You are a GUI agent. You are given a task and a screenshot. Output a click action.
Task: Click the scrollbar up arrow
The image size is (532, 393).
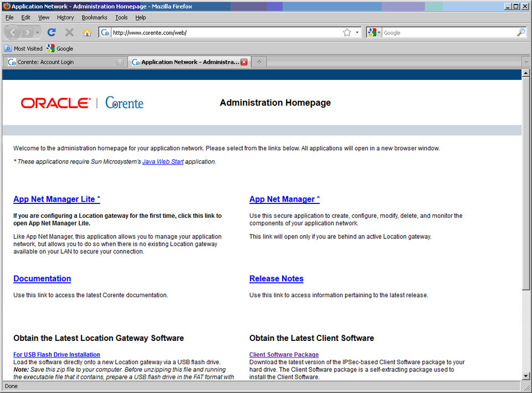pyautogui.click(x=525, y=73)
